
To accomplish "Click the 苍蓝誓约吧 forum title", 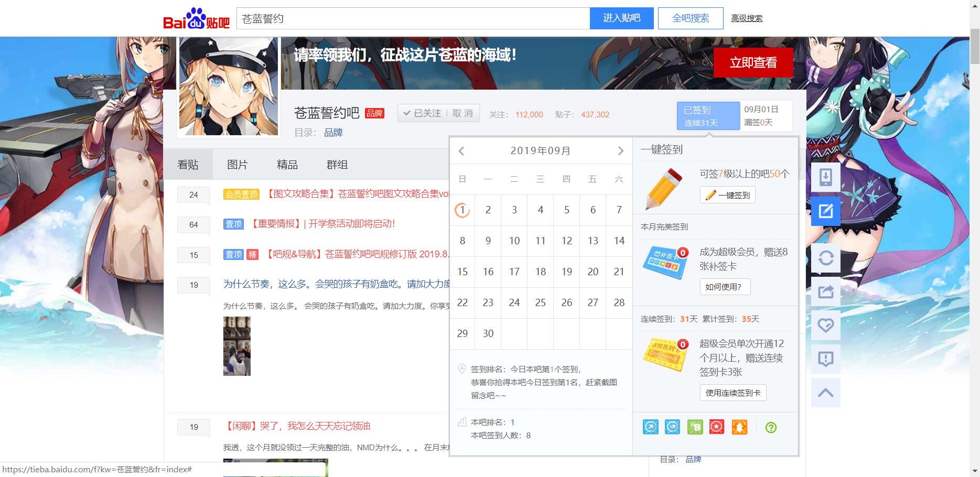I will pyautogui.click(x=327, y=113).
